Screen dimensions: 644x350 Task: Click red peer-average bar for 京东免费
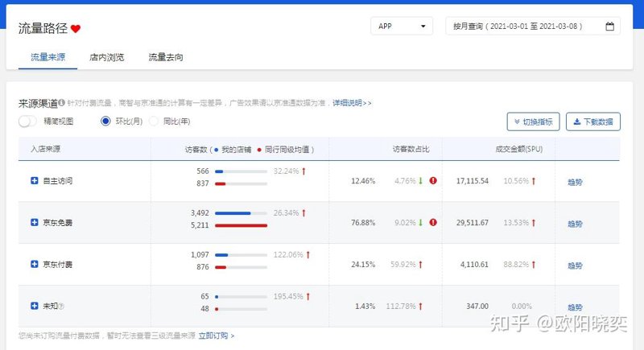pos(241,225)
